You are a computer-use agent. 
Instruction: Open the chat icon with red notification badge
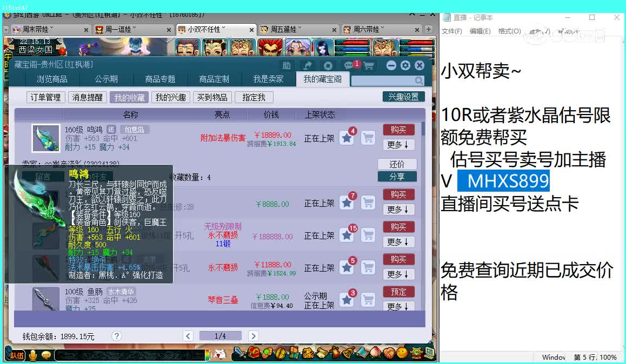click(x=349, y=65)
